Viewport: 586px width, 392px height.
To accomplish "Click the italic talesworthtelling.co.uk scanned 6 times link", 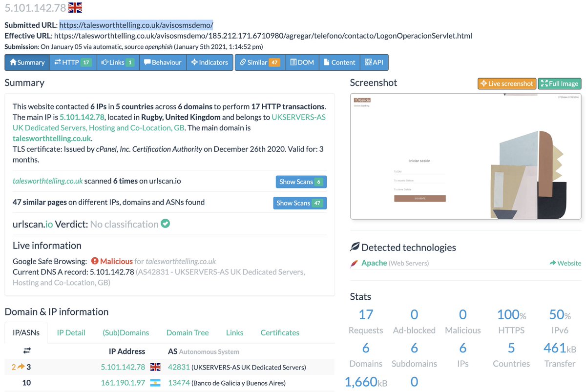I will pos(48,181).
